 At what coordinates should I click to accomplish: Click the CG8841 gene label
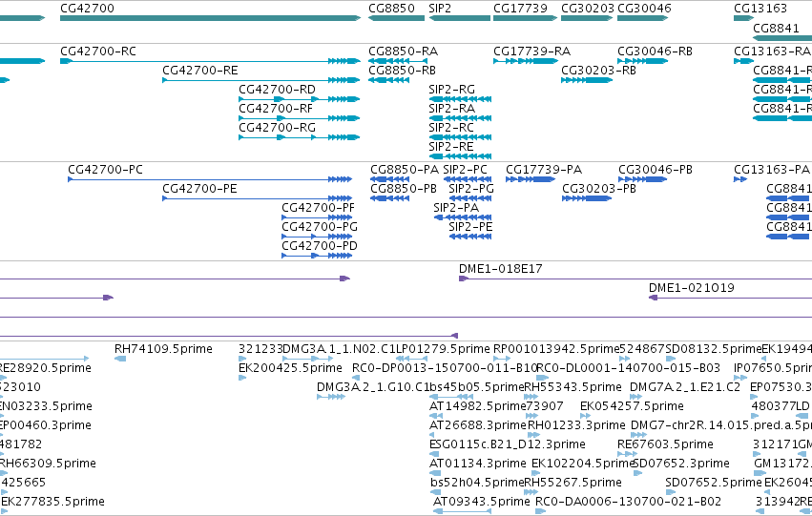[776, 28]
